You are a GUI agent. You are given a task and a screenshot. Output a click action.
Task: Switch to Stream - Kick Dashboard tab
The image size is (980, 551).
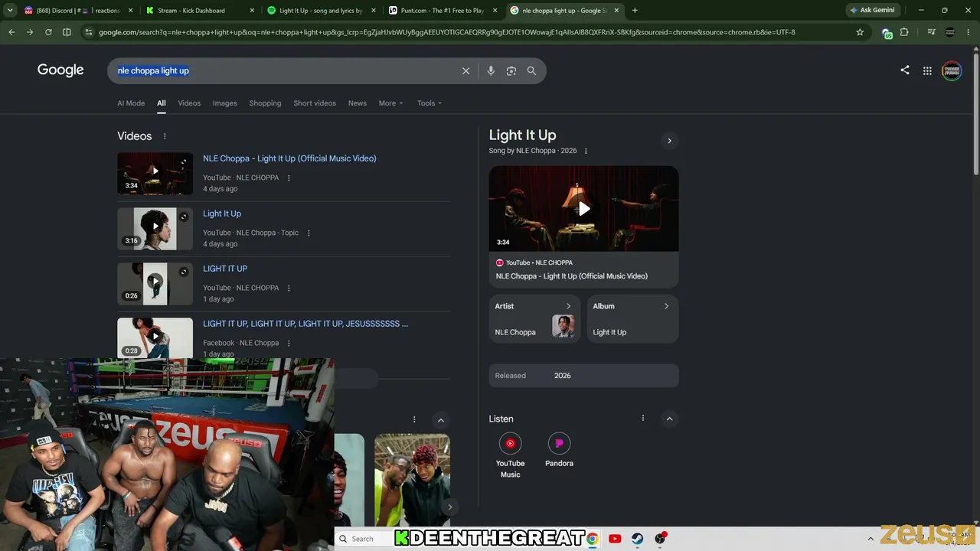[x=200, y=11]
